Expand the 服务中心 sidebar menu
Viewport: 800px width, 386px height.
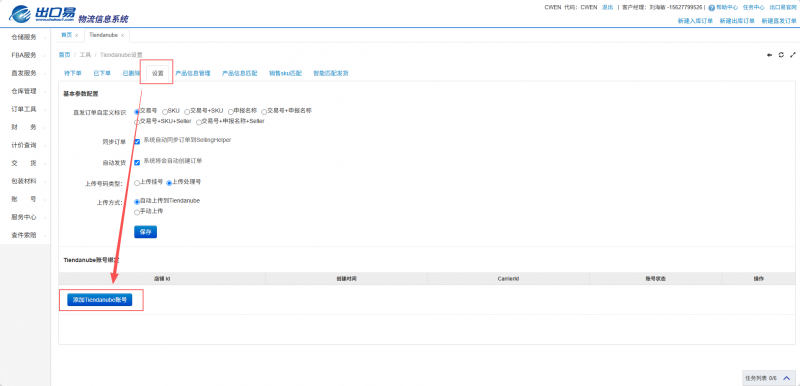25,217
